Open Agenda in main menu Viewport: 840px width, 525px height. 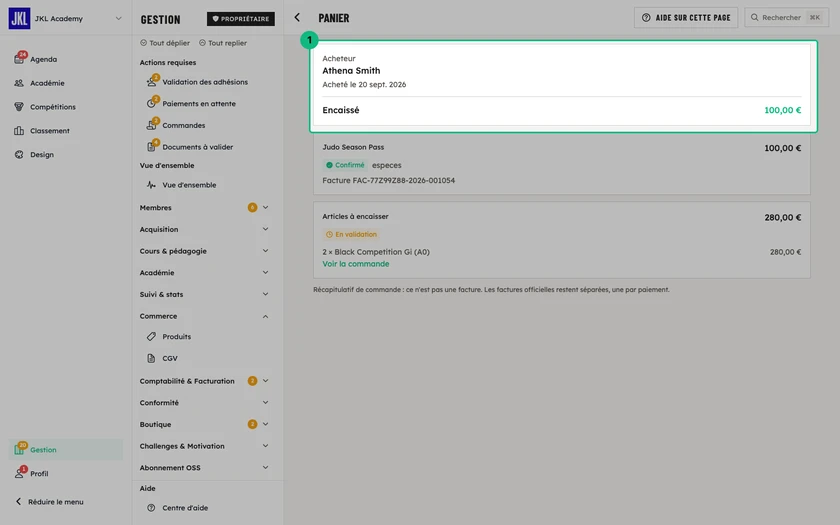coord(43,59)
